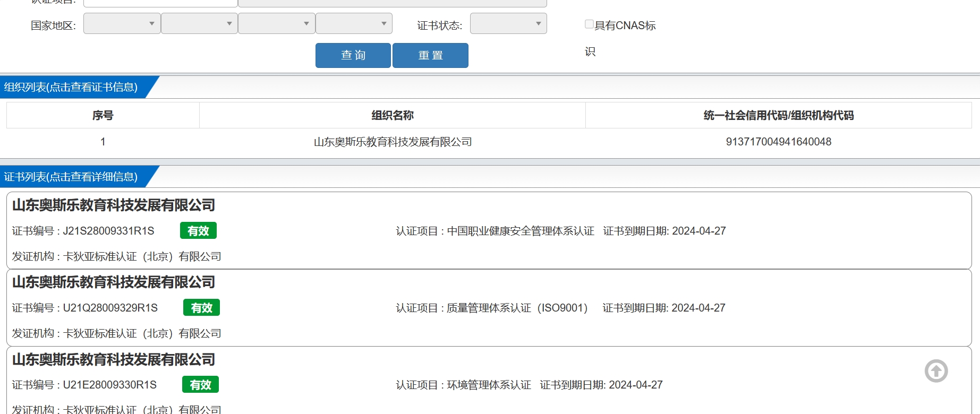
Task: Click the 查询 button
Action: (353, 55)
